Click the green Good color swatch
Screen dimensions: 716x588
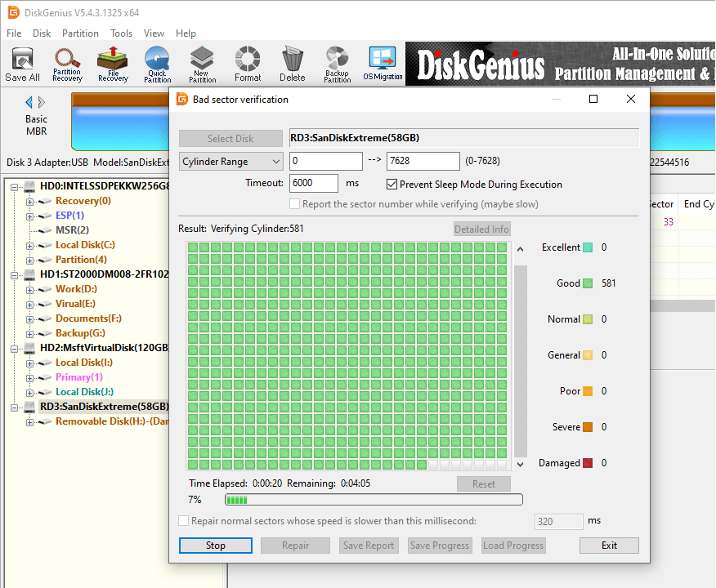(588, 283)
